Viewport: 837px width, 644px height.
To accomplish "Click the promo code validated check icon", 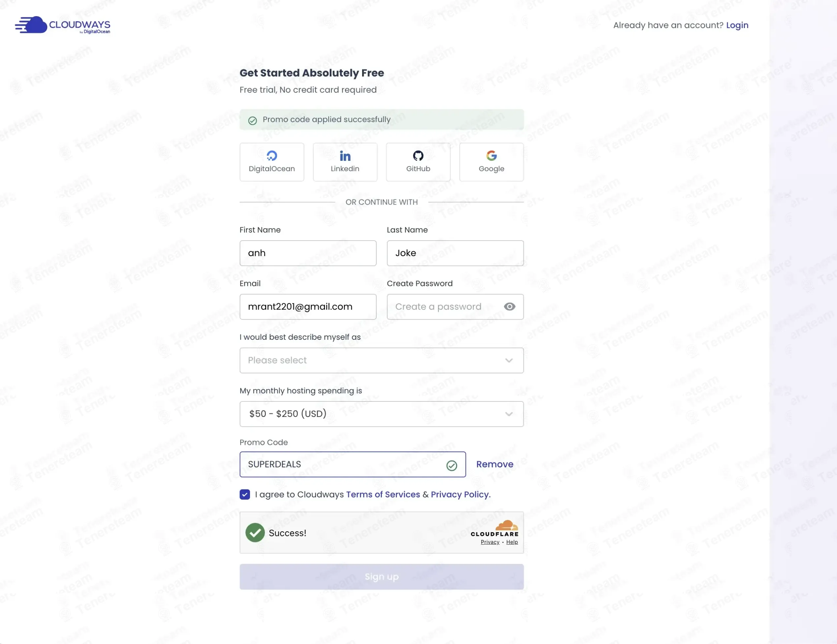I will click(x=451, y=465).
